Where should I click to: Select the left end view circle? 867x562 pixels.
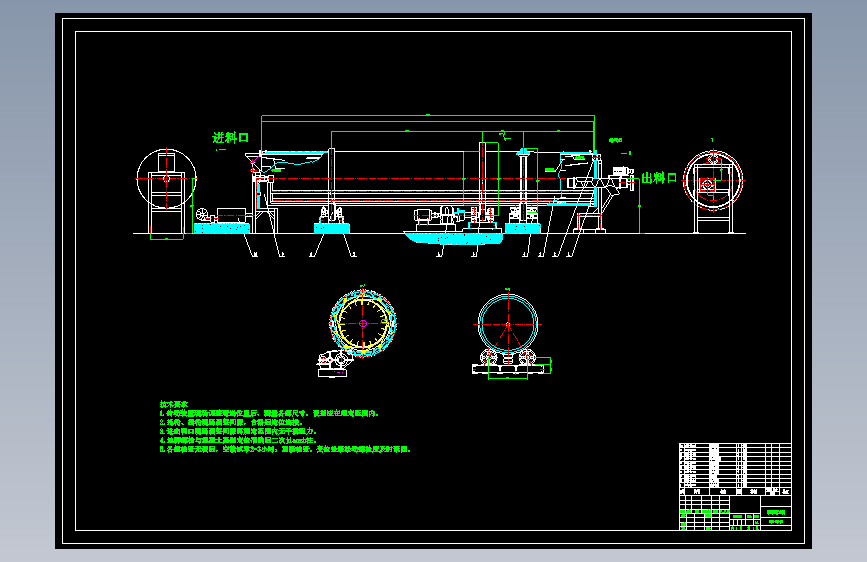click(x=166, y=179)
